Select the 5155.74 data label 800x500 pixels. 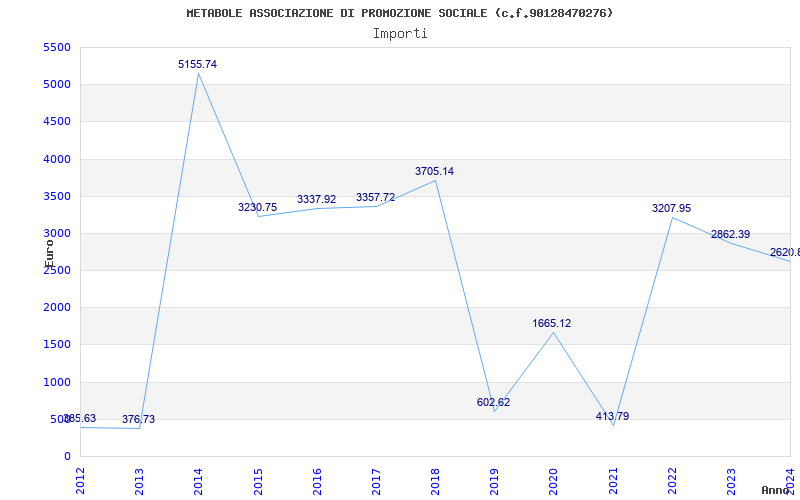tap(197, 64)
